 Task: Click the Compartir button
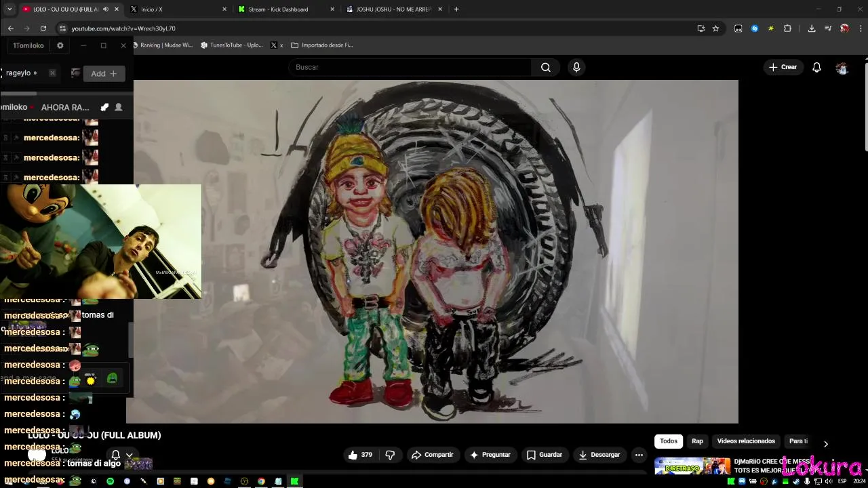(432, 455)
